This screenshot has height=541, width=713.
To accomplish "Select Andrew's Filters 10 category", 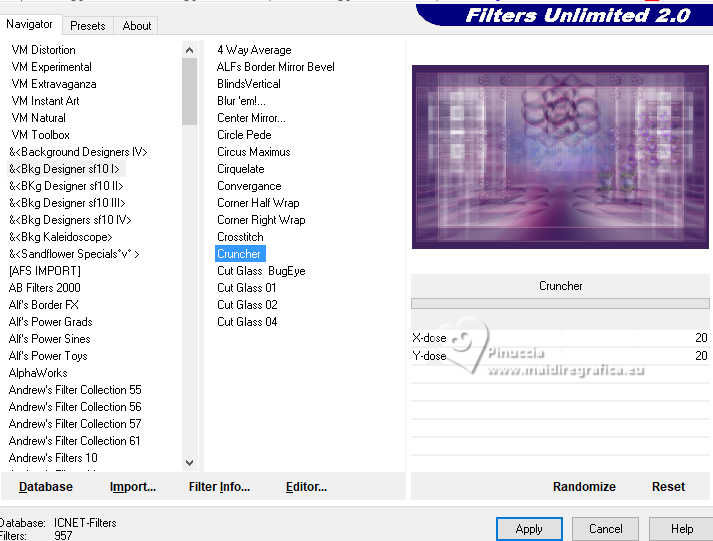I will pyautogui.click(x=53, y=458).
